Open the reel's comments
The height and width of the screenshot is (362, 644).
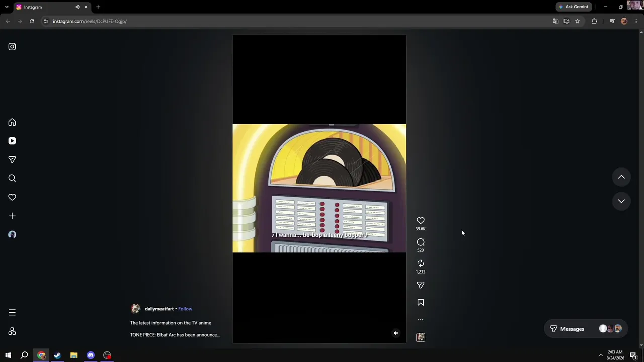(x=421, y=242)
